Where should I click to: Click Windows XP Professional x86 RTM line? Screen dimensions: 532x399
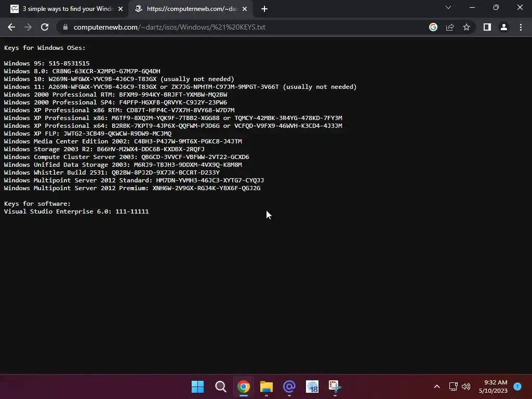(x=119, y=110)
